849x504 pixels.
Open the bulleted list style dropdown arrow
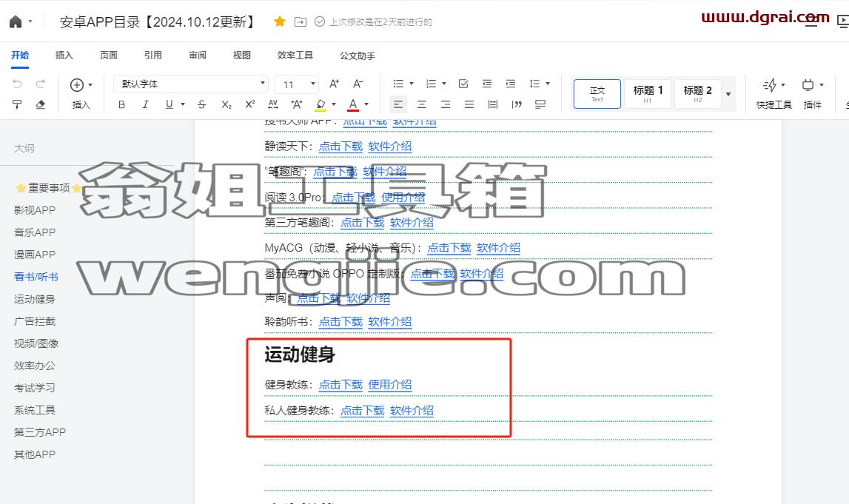[x=412, y=84]
